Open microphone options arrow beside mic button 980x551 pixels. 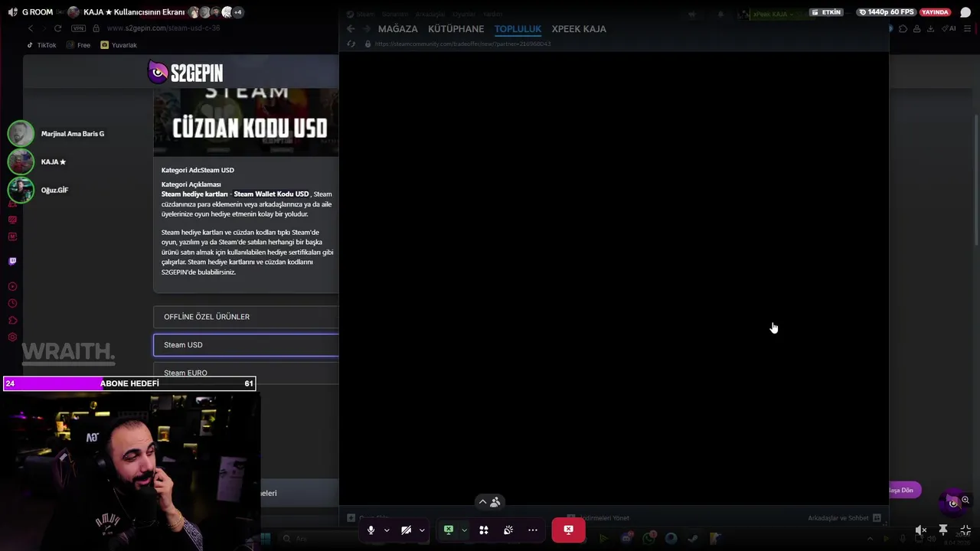tap(387, 530)
